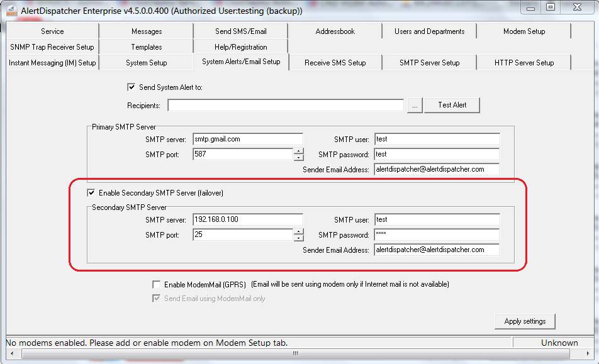
Task: Click the 'No modems enabled' status message
Action: (x=147, y=343)
